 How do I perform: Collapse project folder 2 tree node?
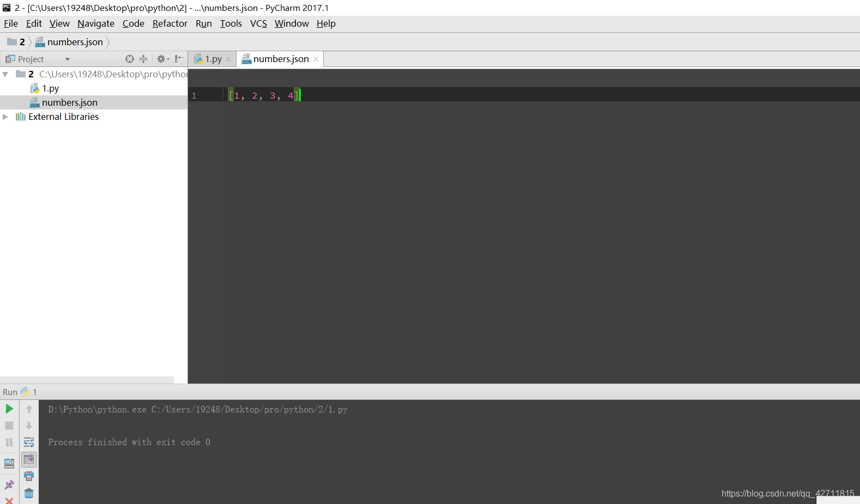point(5,74)
